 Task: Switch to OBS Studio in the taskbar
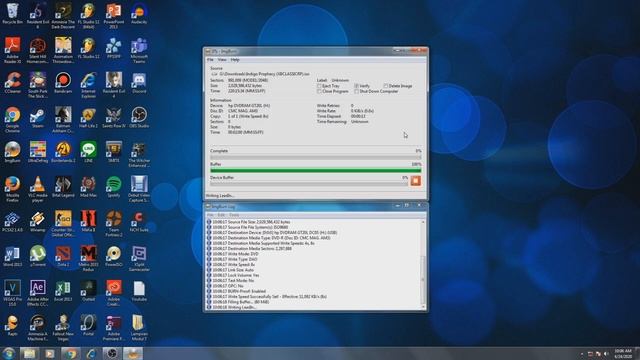tap(112, 353)
